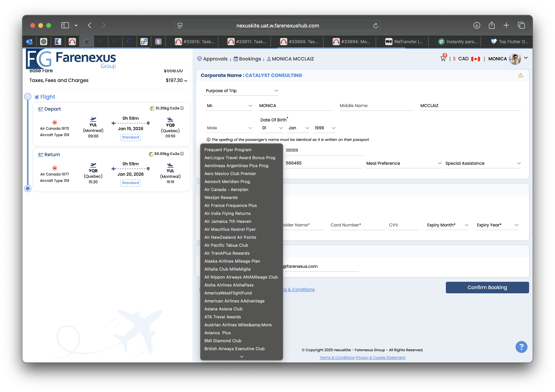Click the Air Canada logo on Return flight
Screen dimensions: 555x392
click(55, 168)
